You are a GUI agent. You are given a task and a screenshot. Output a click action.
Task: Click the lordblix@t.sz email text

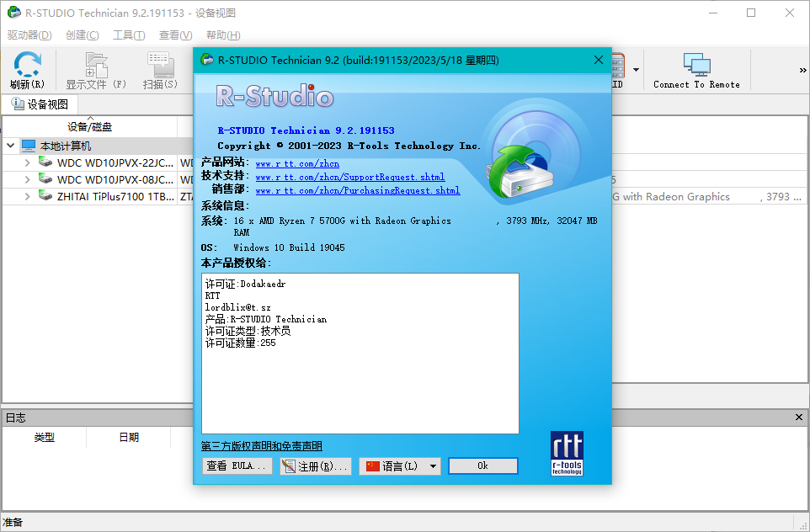(x=237, y=307)
